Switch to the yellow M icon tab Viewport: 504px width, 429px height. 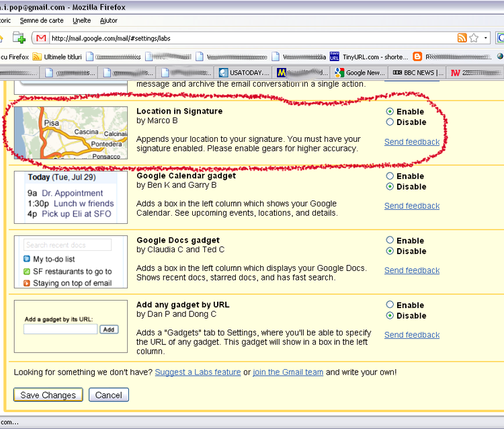(302, 73)
